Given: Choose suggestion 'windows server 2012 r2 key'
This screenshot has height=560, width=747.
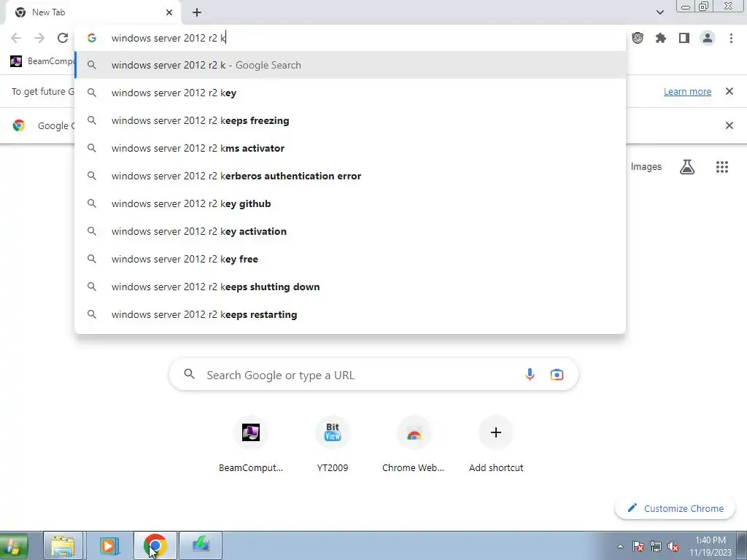Looking at the screenshot, I should tap(350, 93).
